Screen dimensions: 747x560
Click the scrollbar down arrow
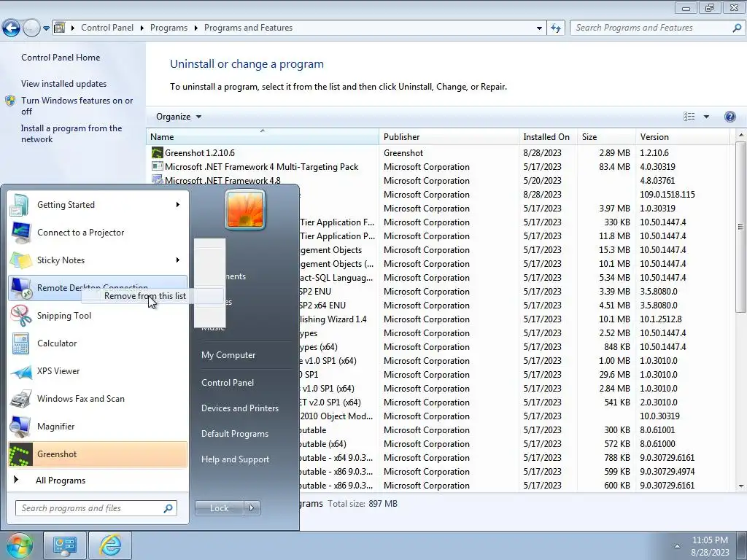[741, 486]
